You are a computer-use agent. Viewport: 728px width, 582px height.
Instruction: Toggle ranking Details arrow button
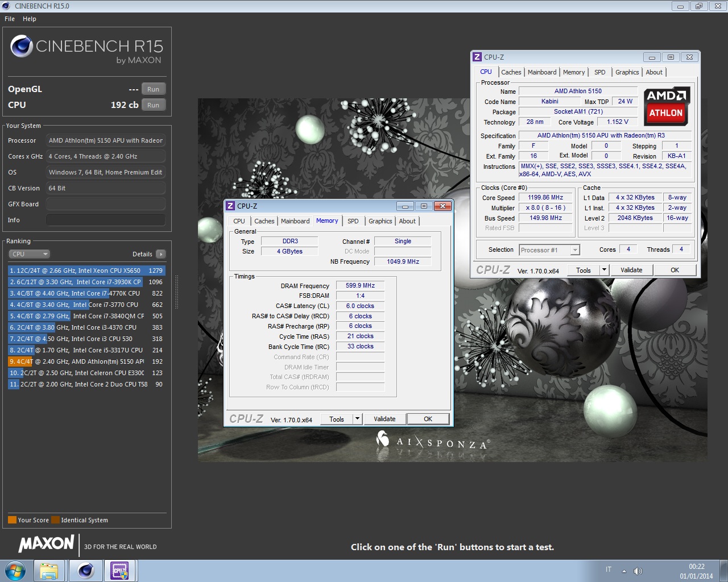click(161, 254)
